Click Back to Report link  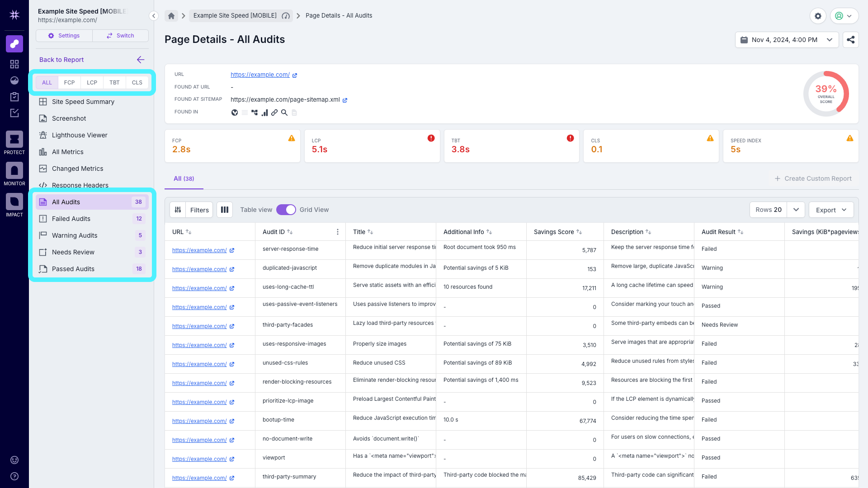(61, 60)
